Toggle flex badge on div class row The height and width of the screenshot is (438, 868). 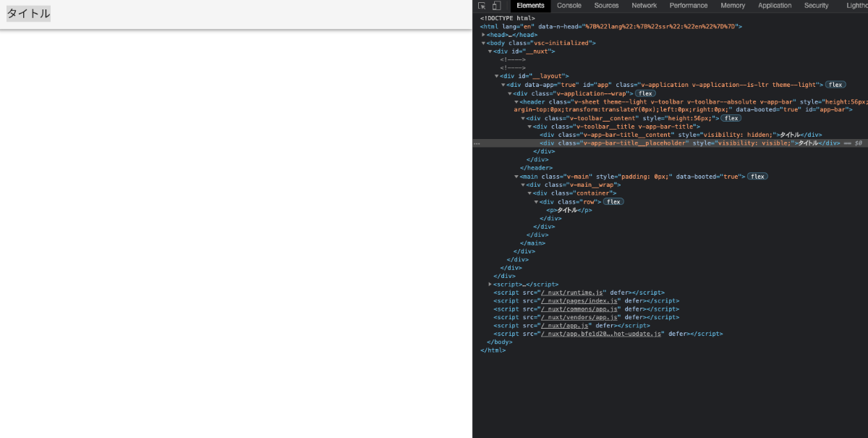(x=613, y=202)
